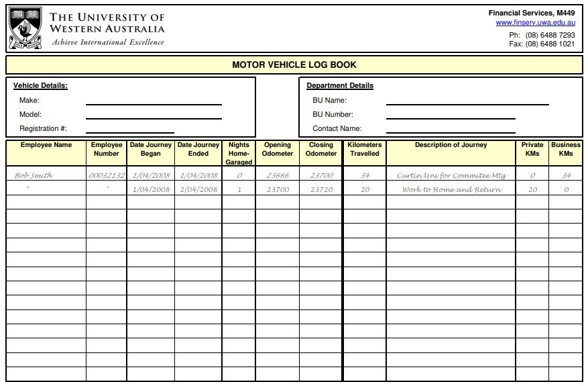Viewport: 588px width, 386px height.
Task: Click the Business KMs column header
Action: point(566,149)
